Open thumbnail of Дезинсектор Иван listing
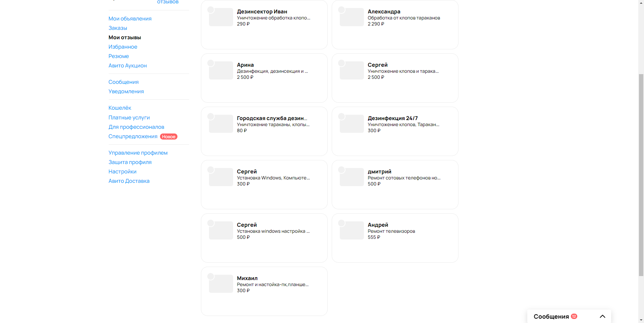Viewport: 644px width, 323px height. [x=221, y=17]
